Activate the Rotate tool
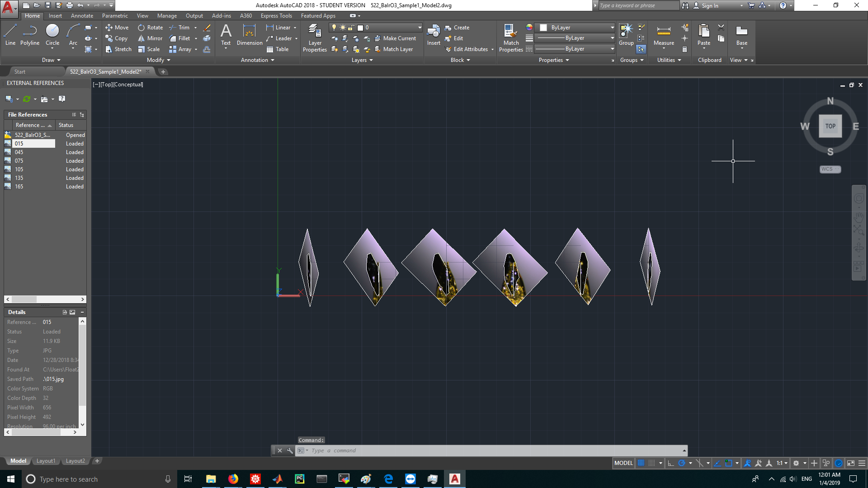Image resolution: width=868 pixels, height=488 pixels. pyautogui.click(x=151, y=28)
